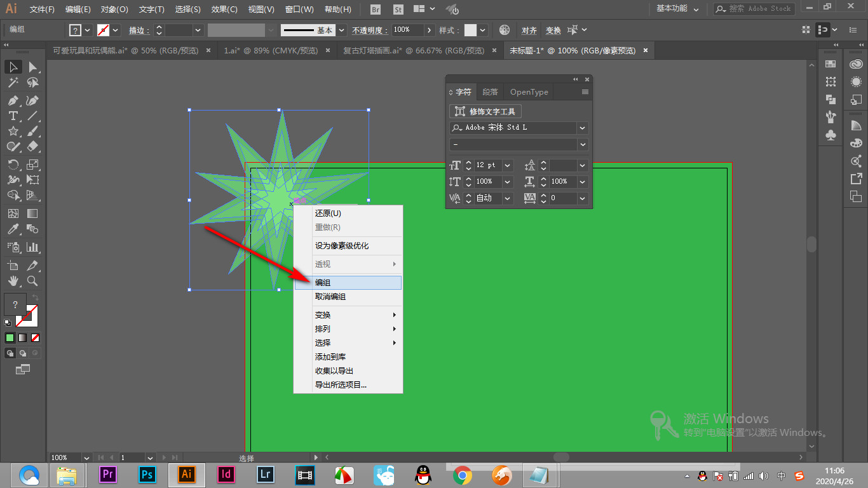This screenshot has height=488, width=868.
Task: Open the Creative Cloud Libraries panel icon
Action: coord(856,64)
